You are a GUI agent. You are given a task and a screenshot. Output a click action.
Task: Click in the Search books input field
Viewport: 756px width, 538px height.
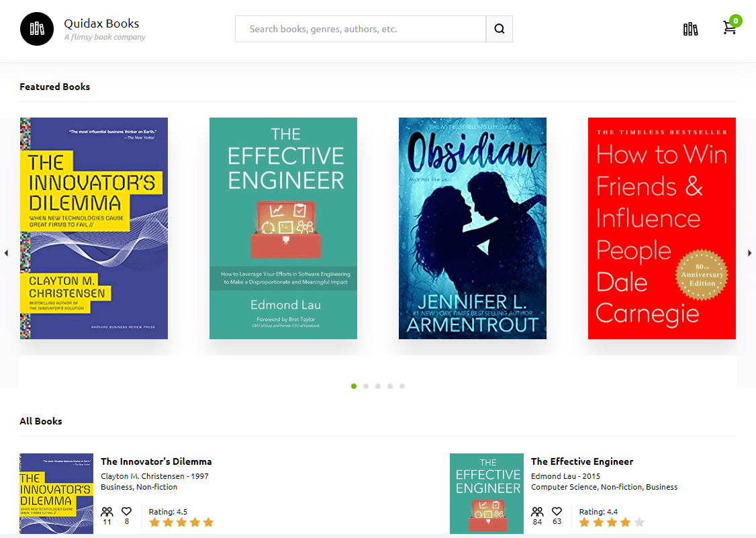tap(361, 29)
